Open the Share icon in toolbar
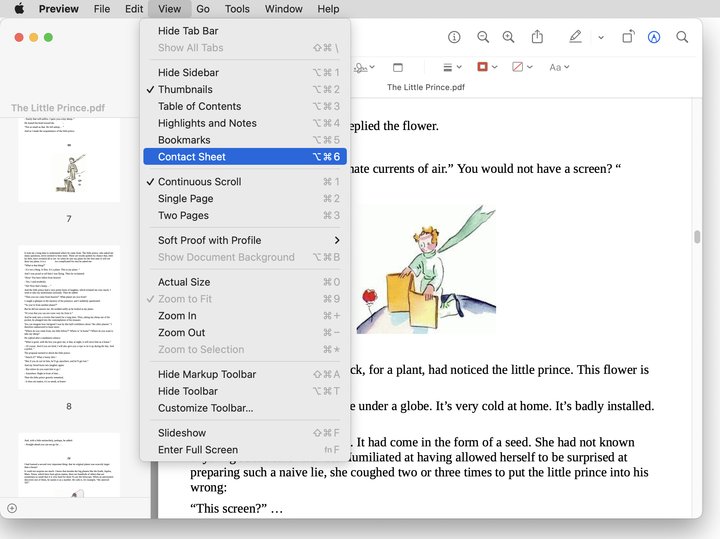 click(x=537, y=37)
